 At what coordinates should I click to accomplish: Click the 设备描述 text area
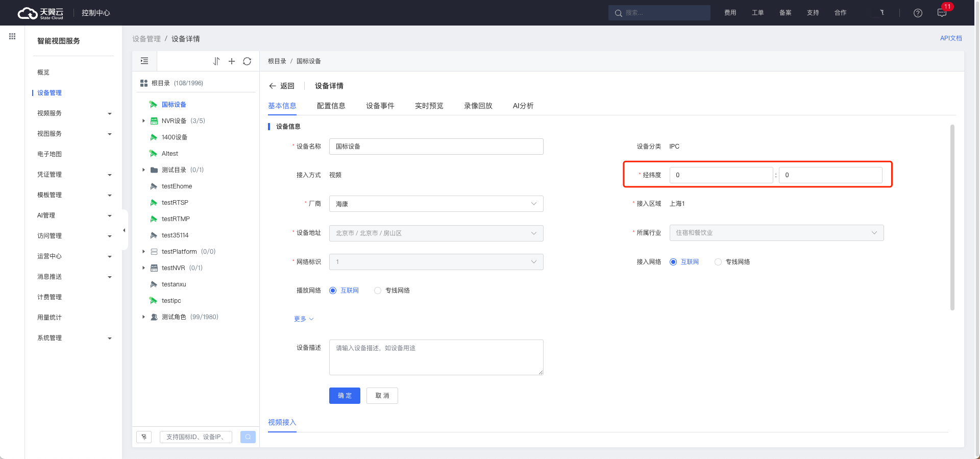(x=436, y=357)
